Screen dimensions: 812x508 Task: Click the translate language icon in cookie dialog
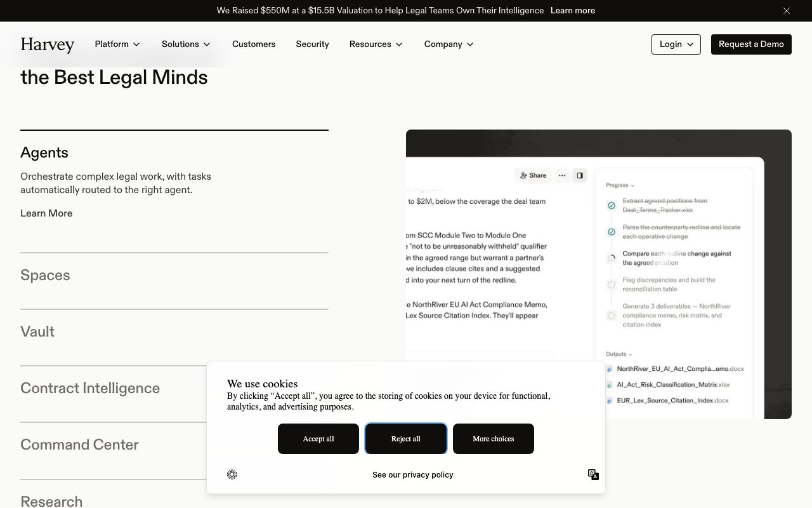click(x=593, y=474)
